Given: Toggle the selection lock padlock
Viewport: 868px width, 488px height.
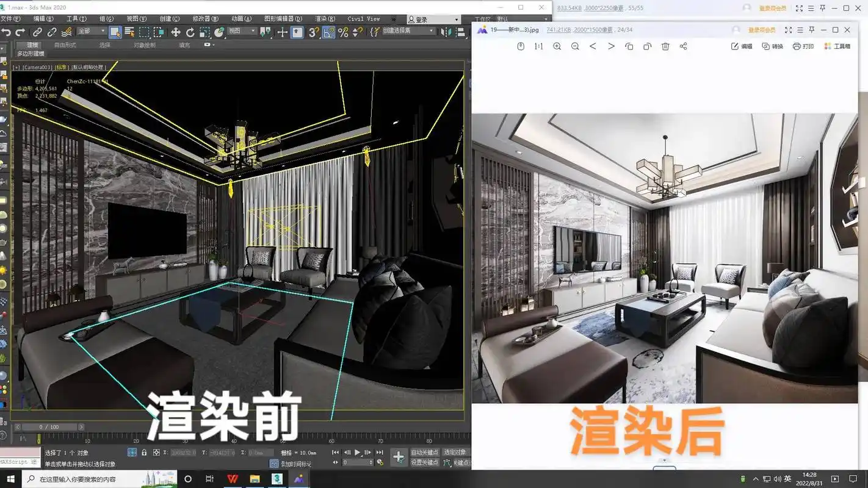Looking at the screenshot, I should coord(144,453).
